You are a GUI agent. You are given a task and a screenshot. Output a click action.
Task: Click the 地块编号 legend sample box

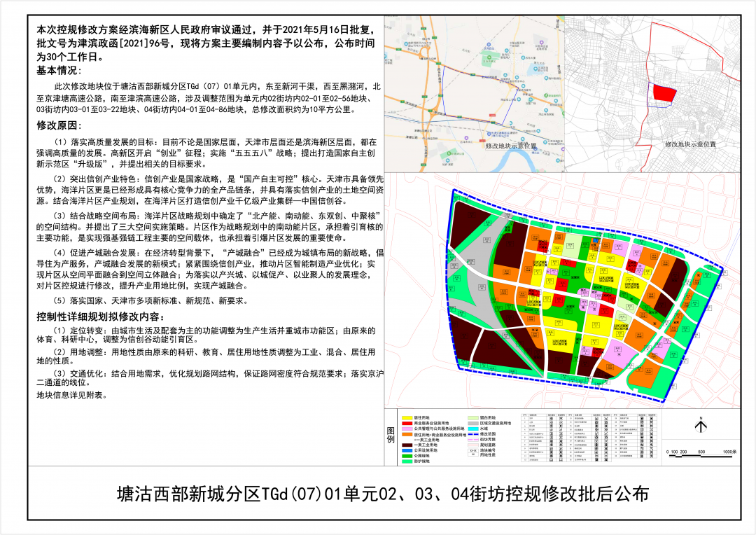point(473,450)
